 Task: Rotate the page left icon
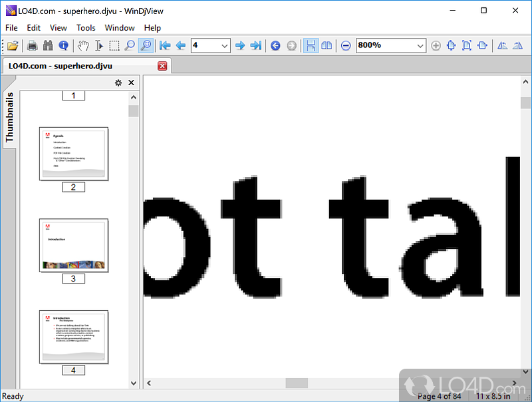503,45
